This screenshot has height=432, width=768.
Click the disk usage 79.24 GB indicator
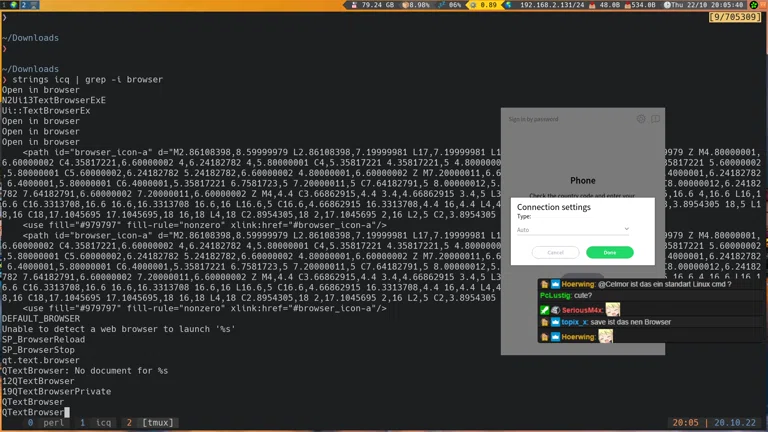[376, 5]
